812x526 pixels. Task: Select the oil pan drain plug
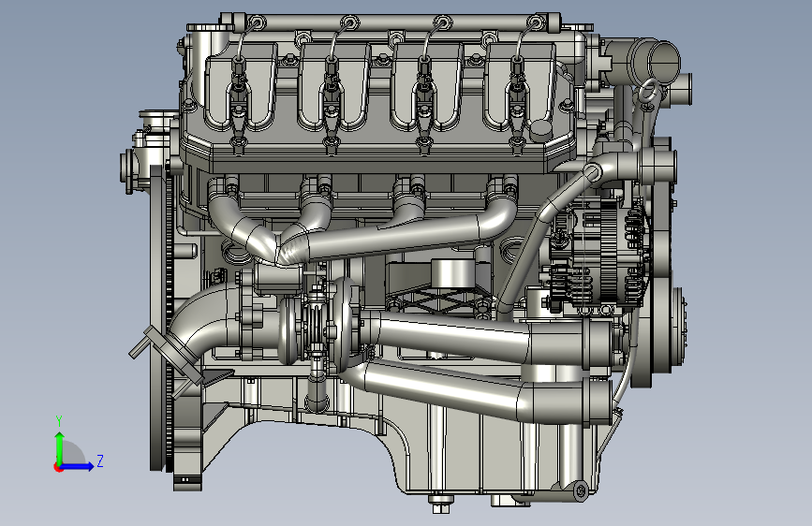click(x=441, y=504)
